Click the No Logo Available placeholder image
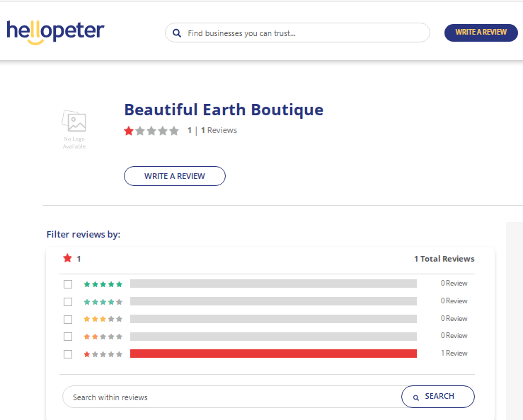 pos(74,129)
